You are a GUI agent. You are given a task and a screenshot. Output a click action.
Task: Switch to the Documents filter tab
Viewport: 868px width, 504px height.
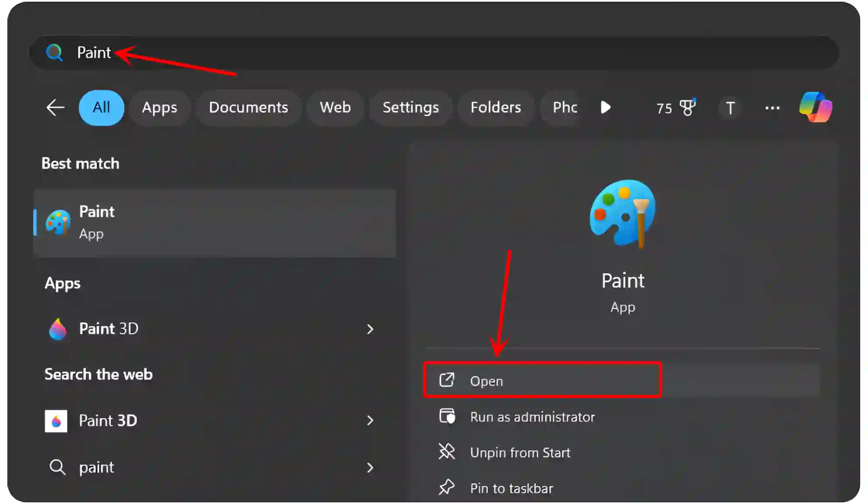click(248, 107)
